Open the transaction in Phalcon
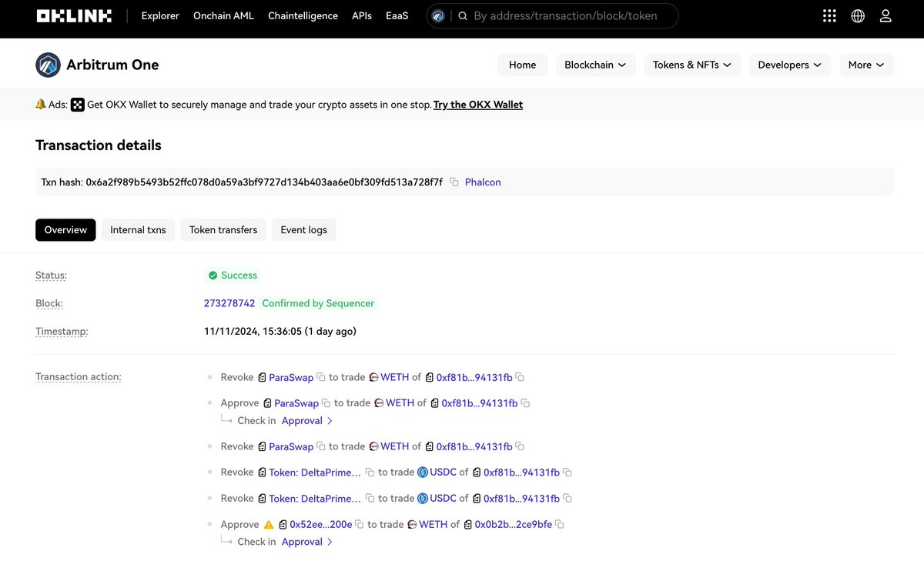The height and width of the screenshot is (561, 924). coord(482,182)
